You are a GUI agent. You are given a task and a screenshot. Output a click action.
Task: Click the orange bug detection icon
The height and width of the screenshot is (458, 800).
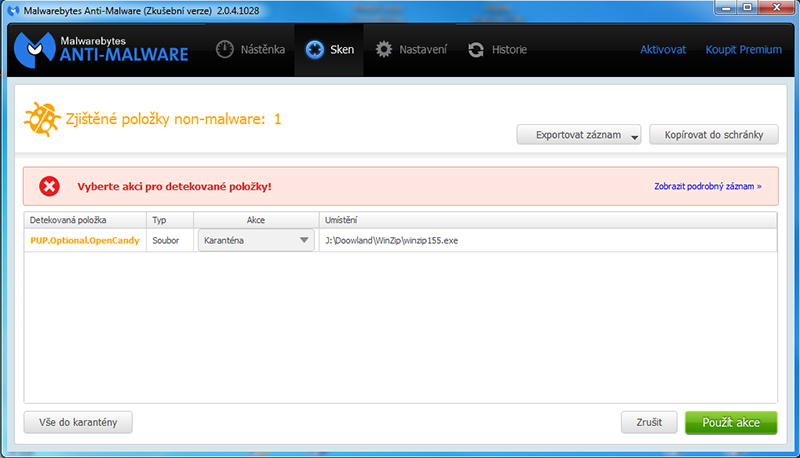coord(42,120)
